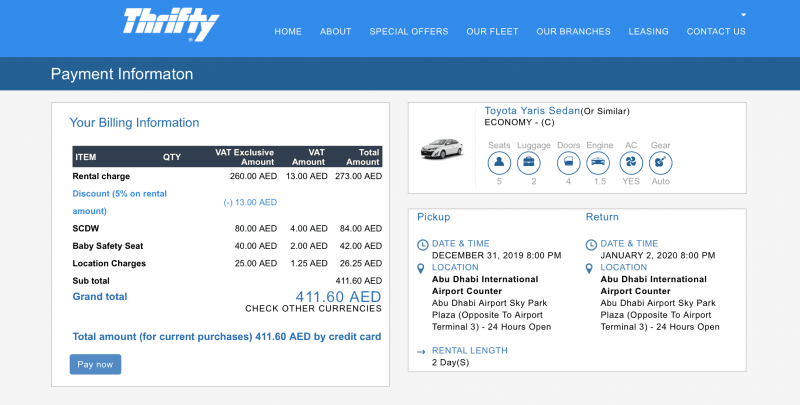The height and width of the screenshot is (405, 800).
Task: Click the AC fan icon
Action: pyautogui.click(x=631, y=163)
